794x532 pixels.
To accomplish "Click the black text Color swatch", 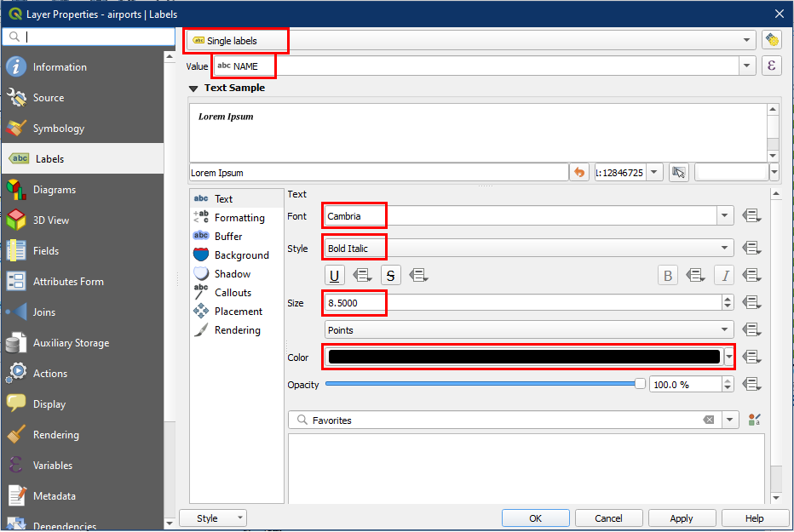I will click(x=523, y=358).
